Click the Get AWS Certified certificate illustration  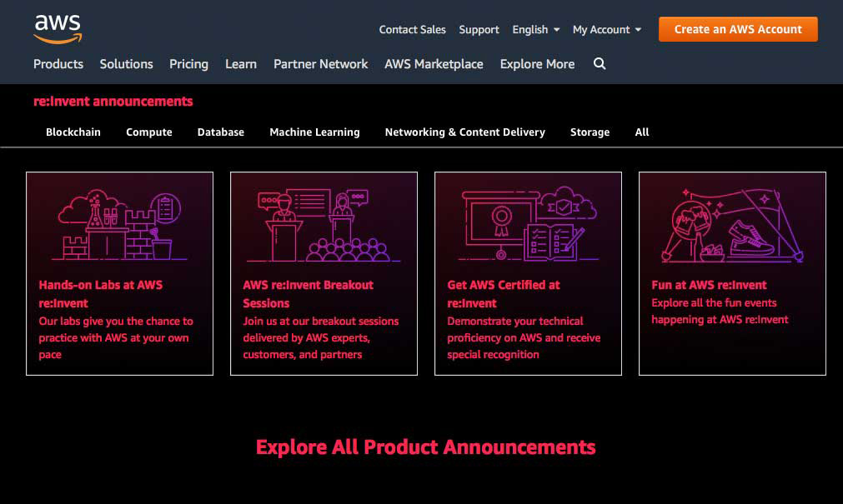pos(528,224)
